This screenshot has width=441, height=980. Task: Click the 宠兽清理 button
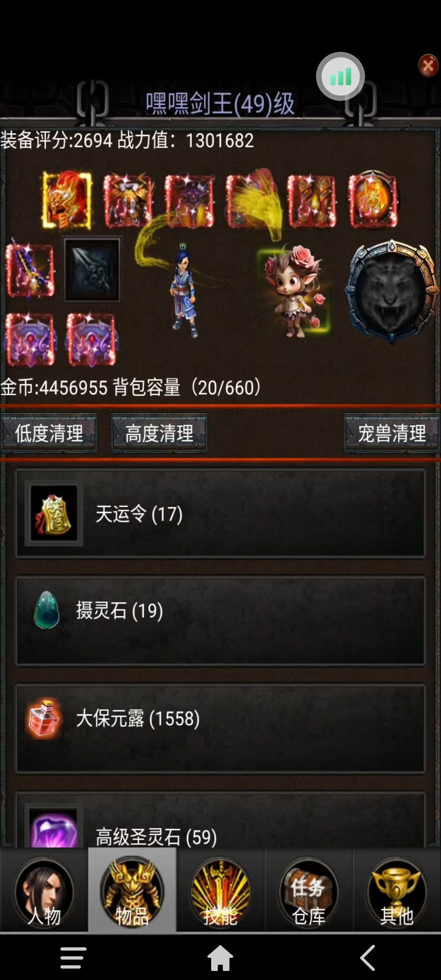click(392, 433)
